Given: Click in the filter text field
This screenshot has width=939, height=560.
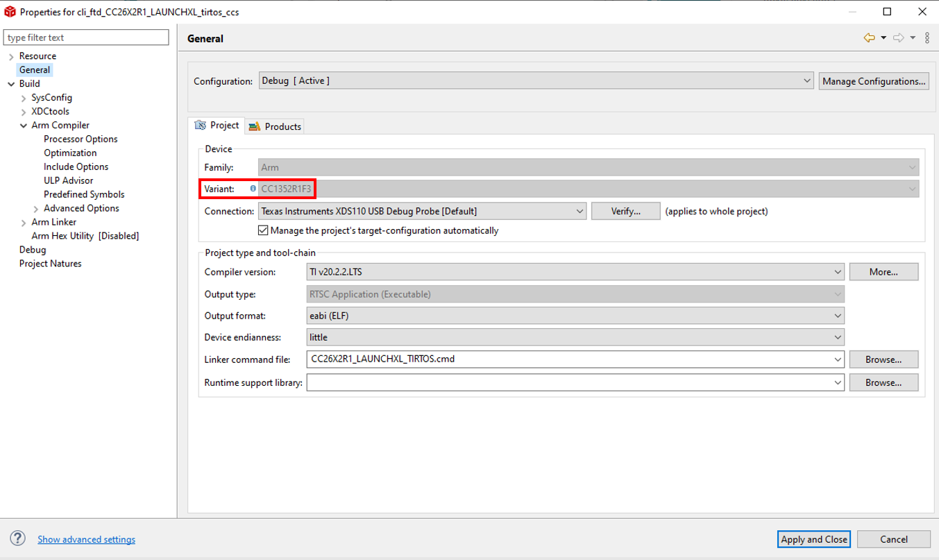Looking at the screenshot, I should click(x=87, y=37).
